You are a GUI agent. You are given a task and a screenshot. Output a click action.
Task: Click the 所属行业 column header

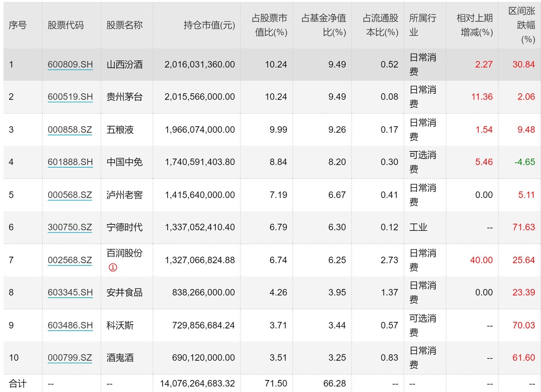(x=423, y=25)
